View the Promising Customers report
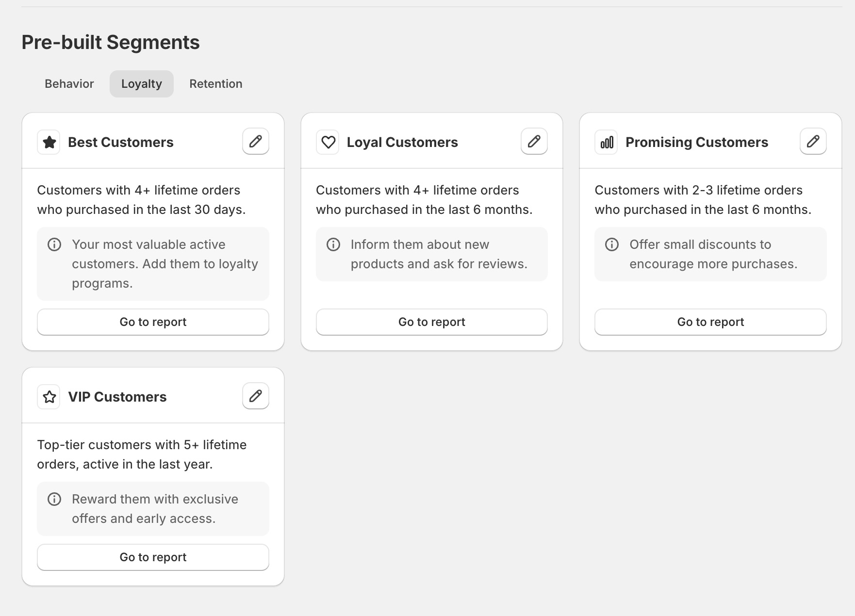 [x=710, y=322]
